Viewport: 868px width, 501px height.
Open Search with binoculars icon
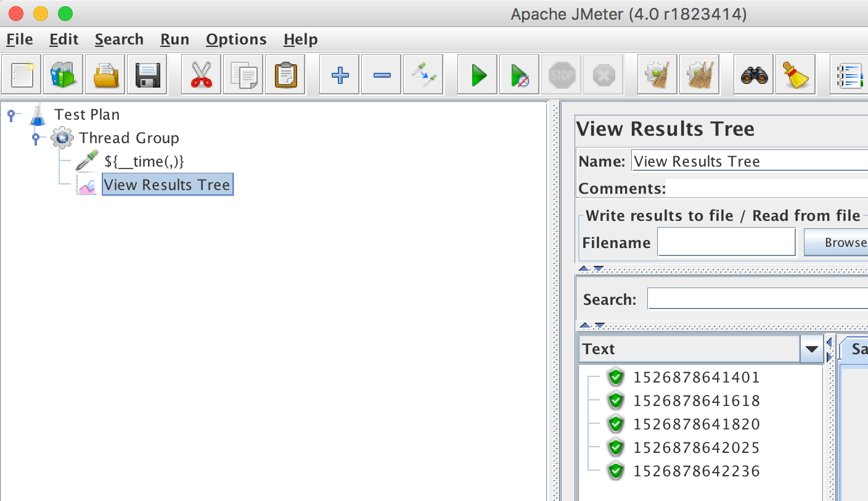pos(753,75)
